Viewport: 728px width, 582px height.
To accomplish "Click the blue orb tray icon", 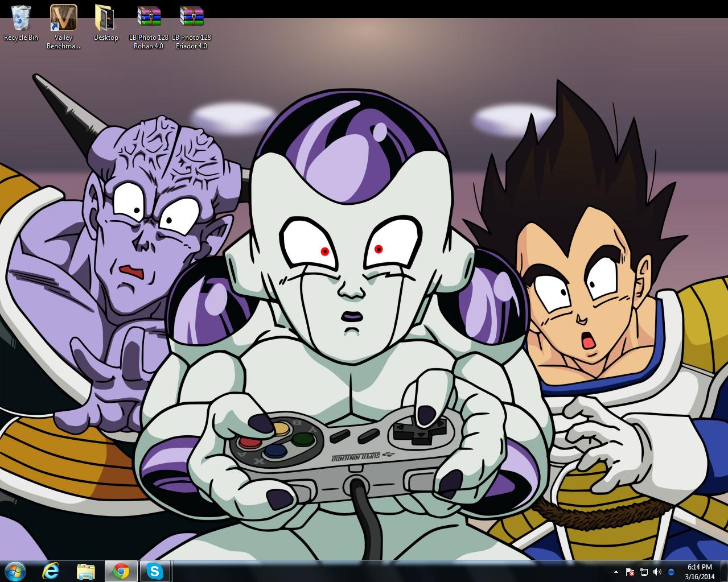I will (671, 572).
